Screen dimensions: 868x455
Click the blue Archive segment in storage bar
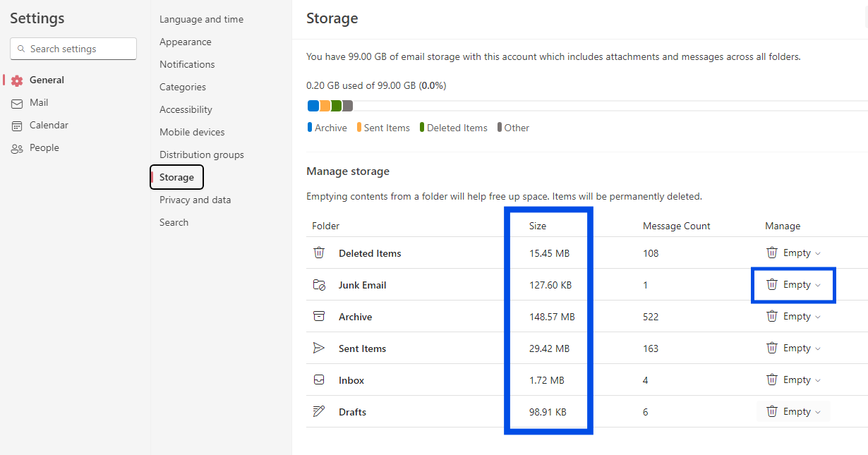[313, 106]
